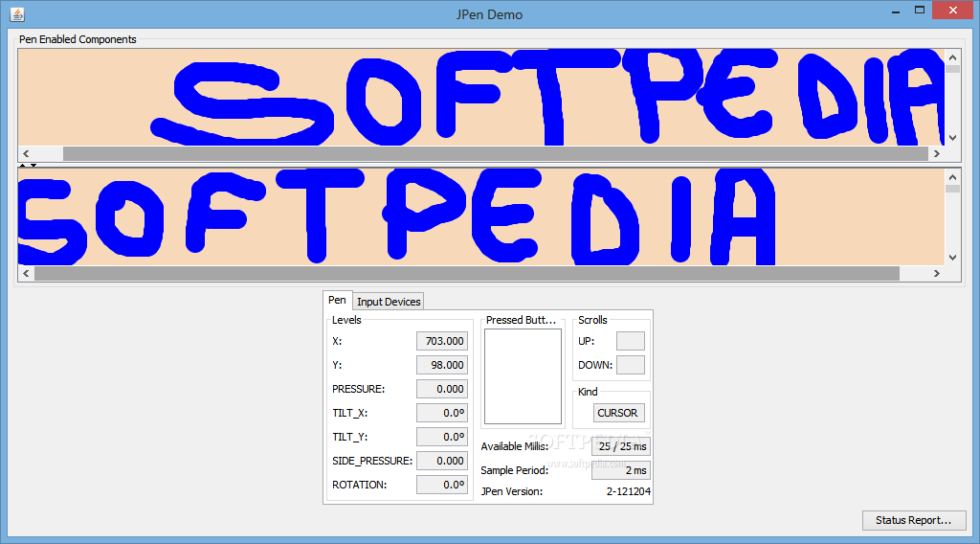The width and height of the screenshot is (980, 544).
Task: Click the Java icon in title bar
Action: (x=17, y=14)
